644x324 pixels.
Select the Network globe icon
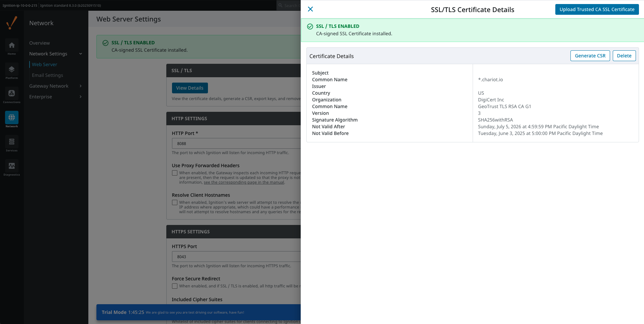click(x=12, y=118)
